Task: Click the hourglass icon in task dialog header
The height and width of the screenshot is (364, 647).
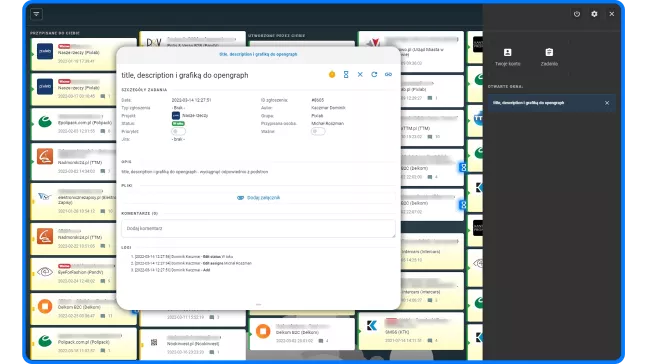Action: [346, 74]
